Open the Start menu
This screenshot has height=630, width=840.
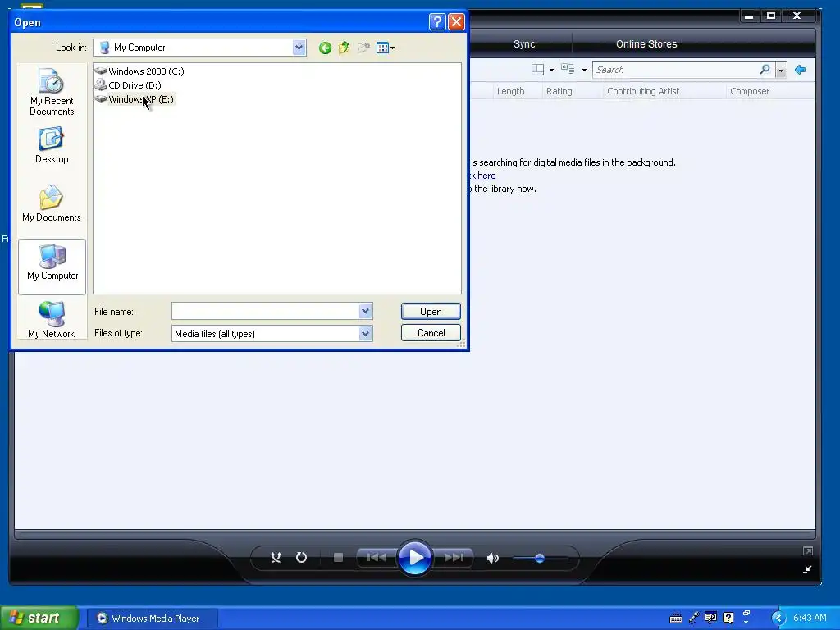pos(39,618)
